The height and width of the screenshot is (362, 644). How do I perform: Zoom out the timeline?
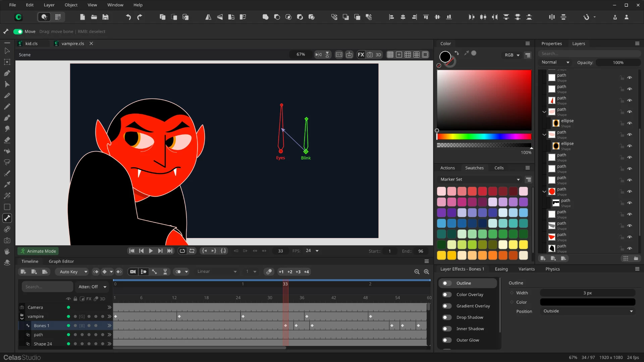click(x=417, y=272)
